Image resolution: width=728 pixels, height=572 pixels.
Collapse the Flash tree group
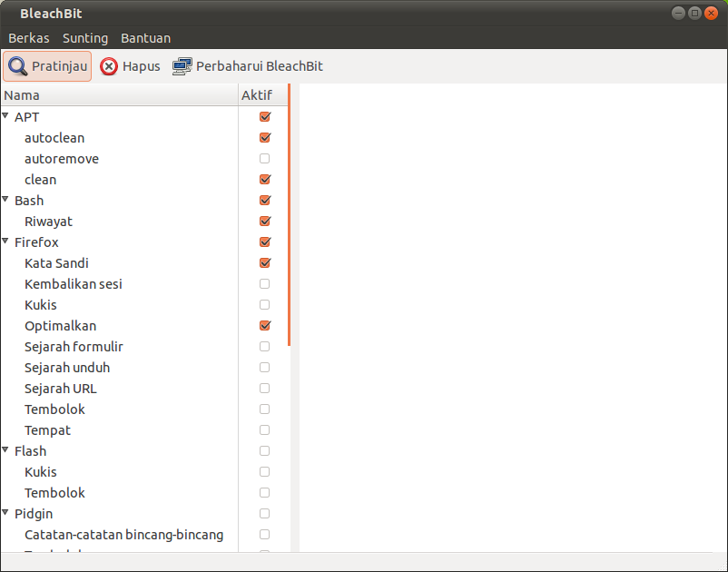click(5, 450)
